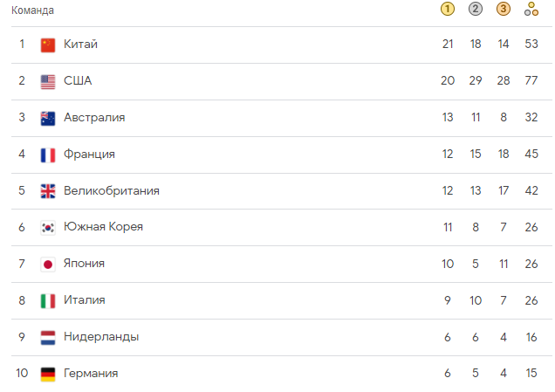Open the США team row
This screenshot has width=555, height=392.
click(x=282, y=81)
